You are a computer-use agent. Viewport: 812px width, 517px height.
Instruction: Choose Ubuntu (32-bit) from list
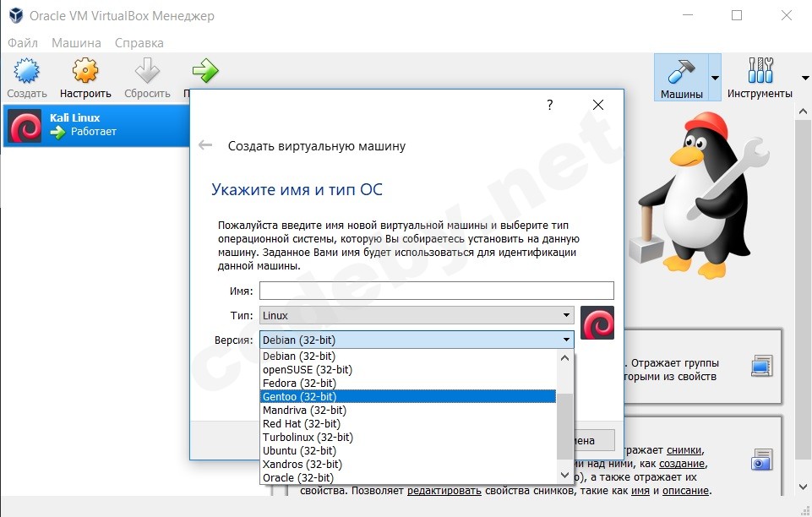(x=408, y=450)
